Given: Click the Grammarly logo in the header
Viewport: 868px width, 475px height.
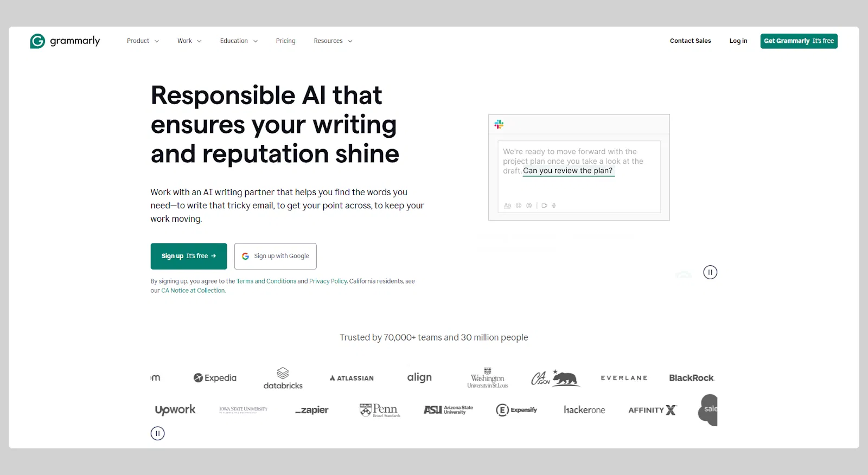Looking at the screenshot, I should [65, 41].
